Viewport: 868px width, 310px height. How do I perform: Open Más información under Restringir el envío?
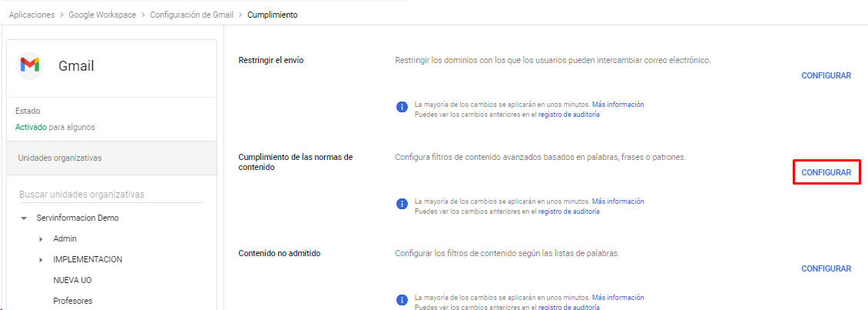click(618, 105)
